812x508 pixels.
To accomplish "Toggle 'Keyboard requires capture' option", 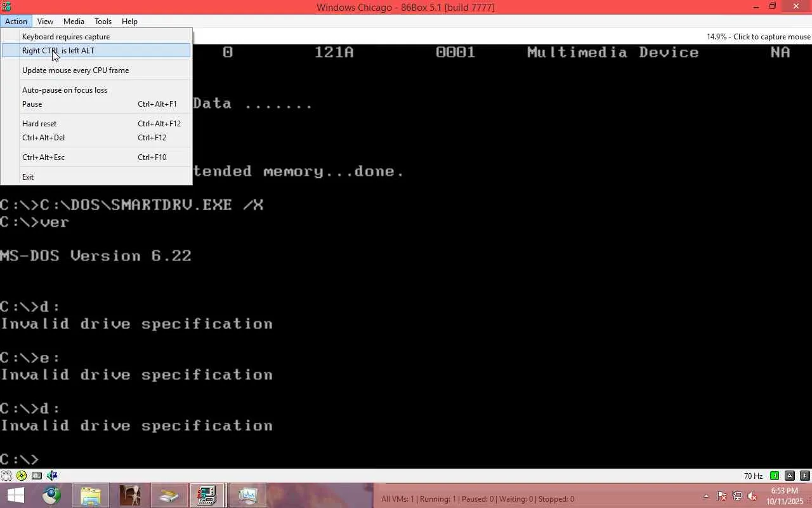I will coord(96,37).
